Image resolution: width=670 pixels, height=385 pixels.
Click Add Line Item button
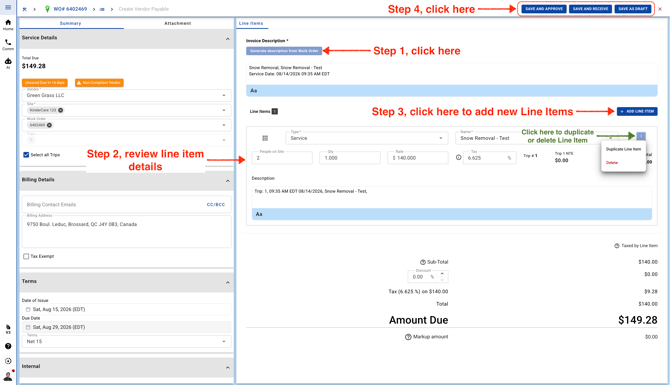tap(637, 112)
